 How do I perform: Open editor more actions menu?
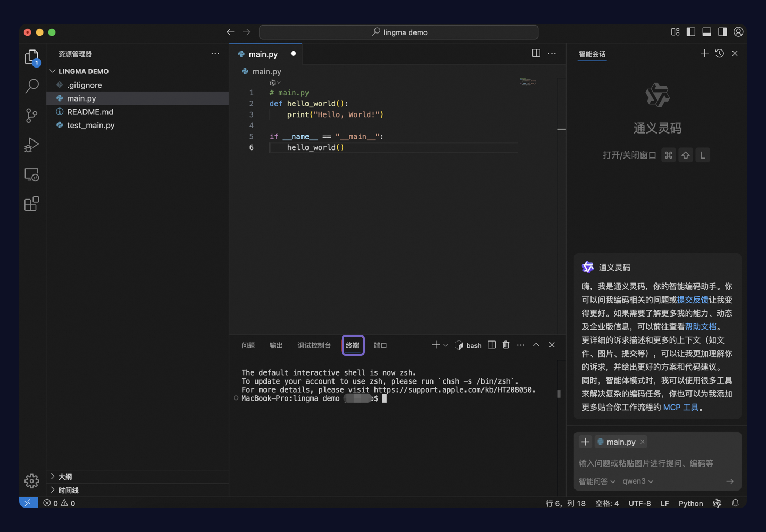pos(552,53)
